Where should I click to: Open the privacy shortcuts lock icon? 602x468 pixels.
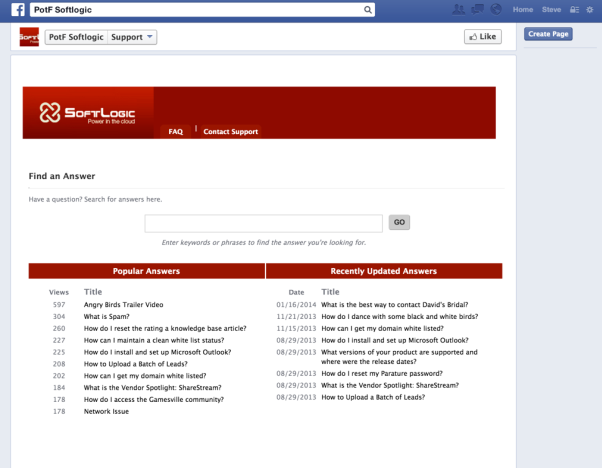[x=575, y=10]
